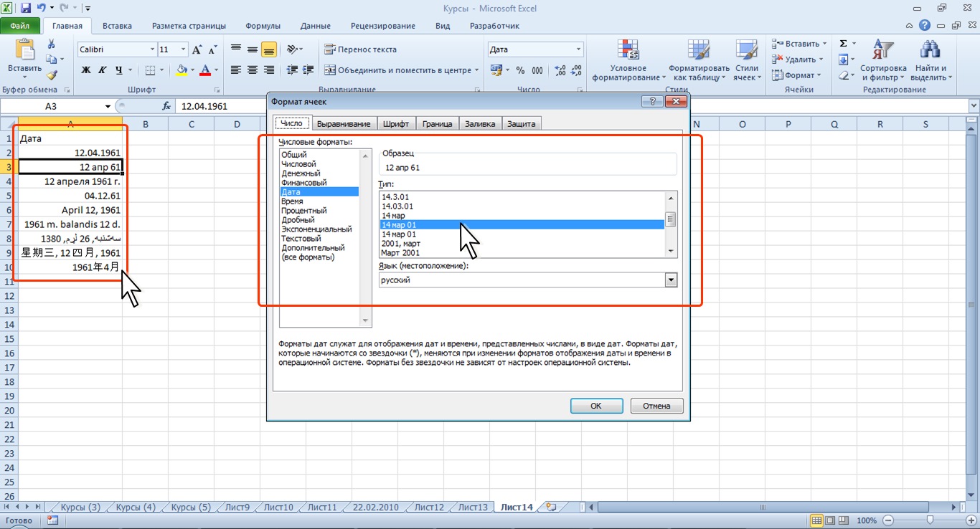Center text horizontally

pos(253,70)
